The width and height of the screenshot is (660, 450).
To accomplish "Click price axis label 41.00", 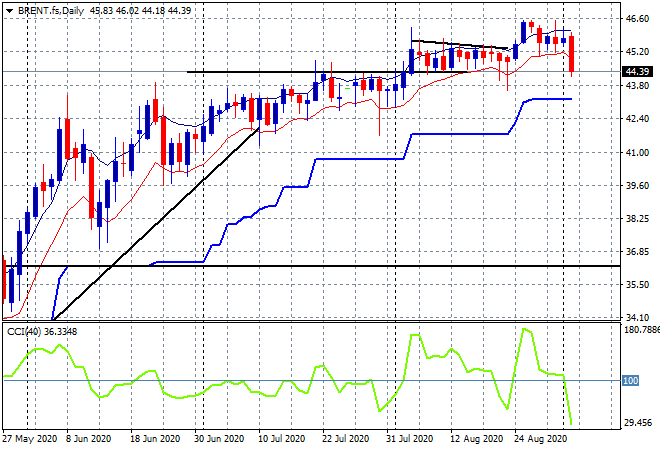I will [x=637, y=152].
